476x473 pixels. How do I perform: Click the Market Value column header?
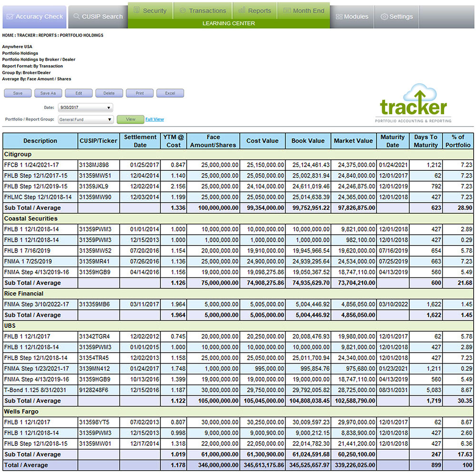coord(353,141)
